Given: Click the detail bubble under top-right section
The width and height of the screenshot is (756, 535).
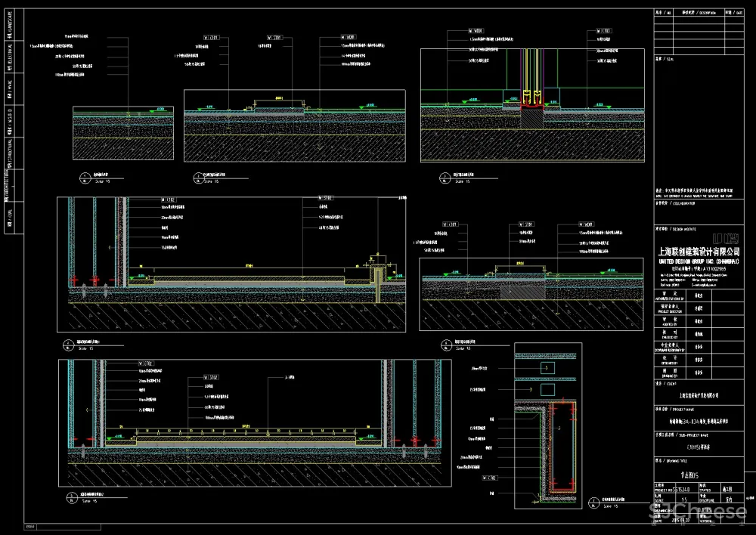Looking at the screenshot, I should coord(446,180).
